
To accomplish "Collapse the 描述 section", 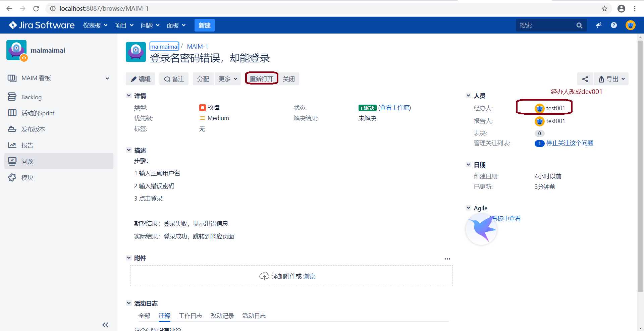I will tap(128, 150).
